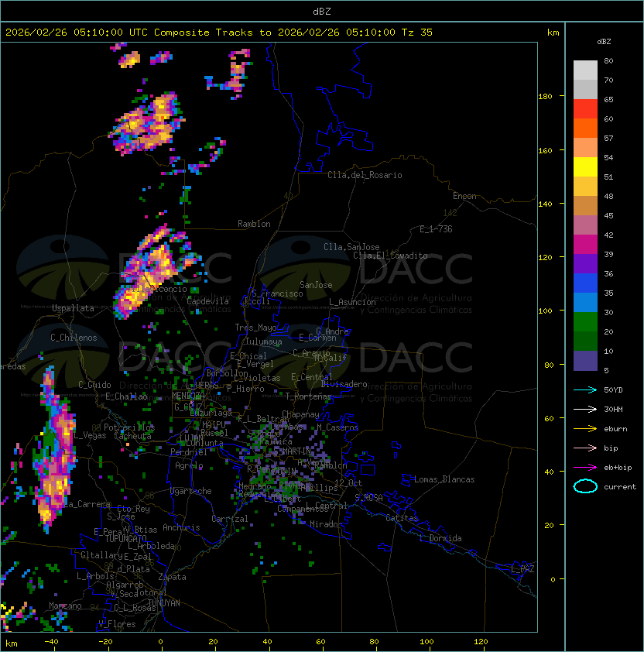The width and height of the screenshot is (644, 652).
Task: Click the 'C_Chilenos' map label
Action: coord(74,338)
